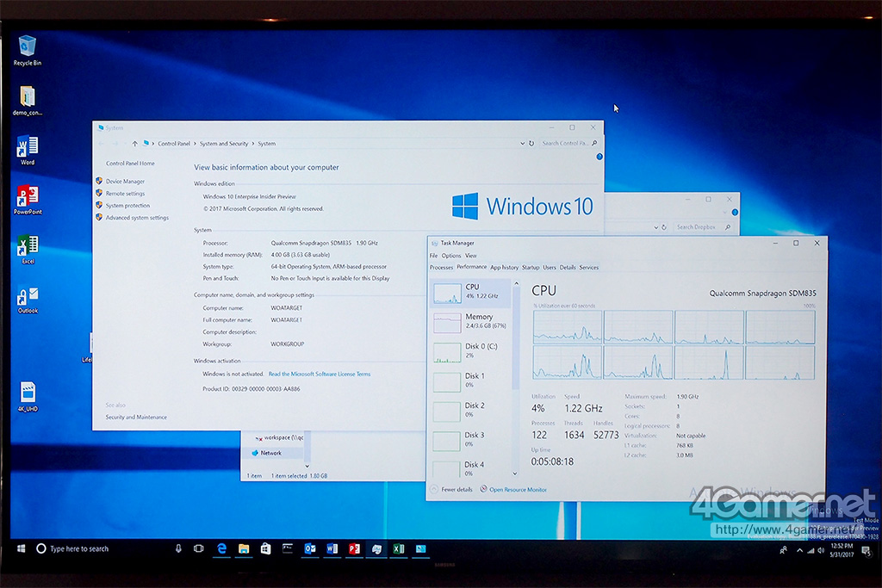Open the Recycle Bin desktop icon

[27, 50]
